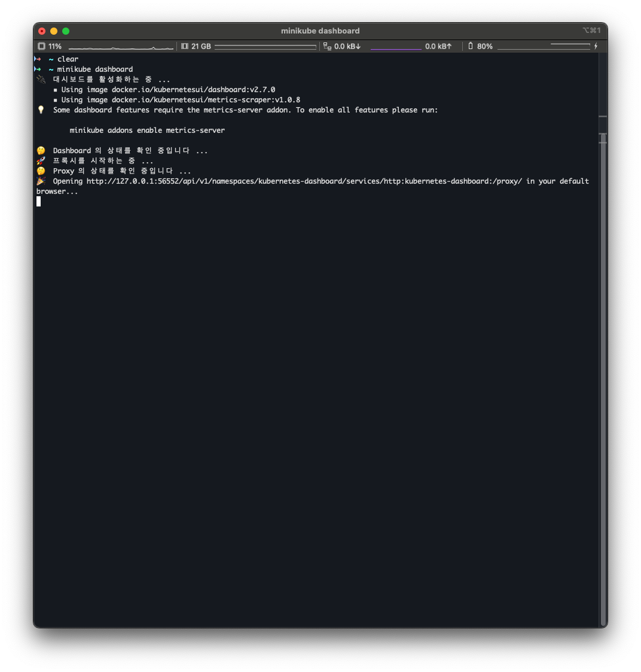Click prompt arrow before minikube dashboard command
Screen dimensions: 641x672
pyautogui.click(x=38, y=69)
